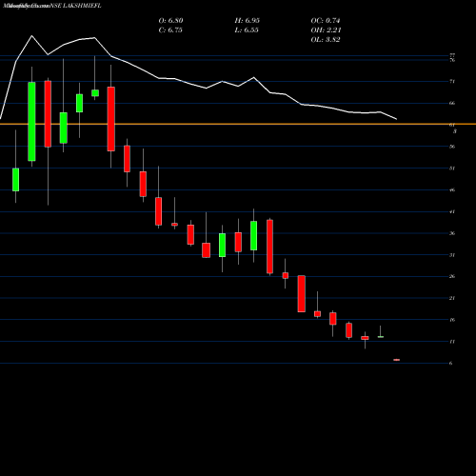Select the open value 'O: 6.80'

(170, 21)
